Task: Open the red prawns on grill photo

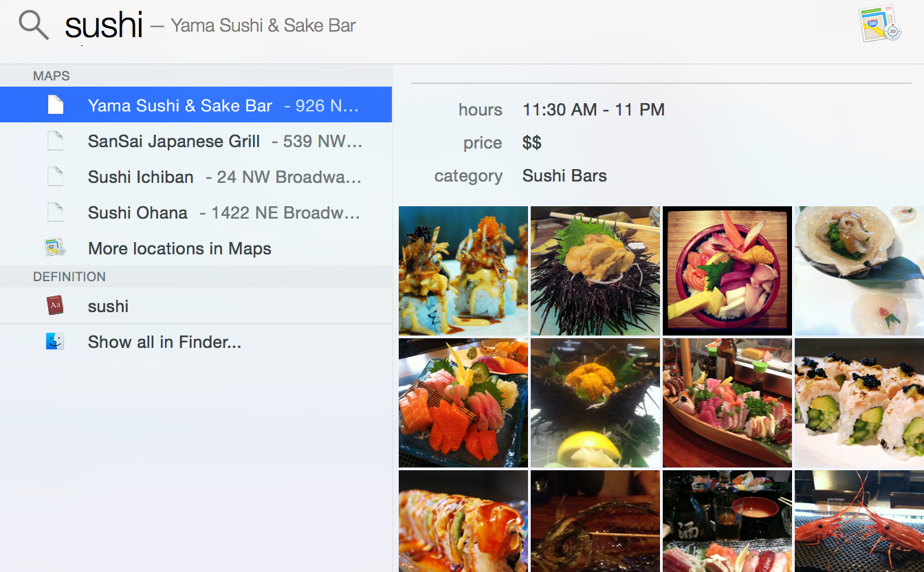Action: (x=859, y=521)
